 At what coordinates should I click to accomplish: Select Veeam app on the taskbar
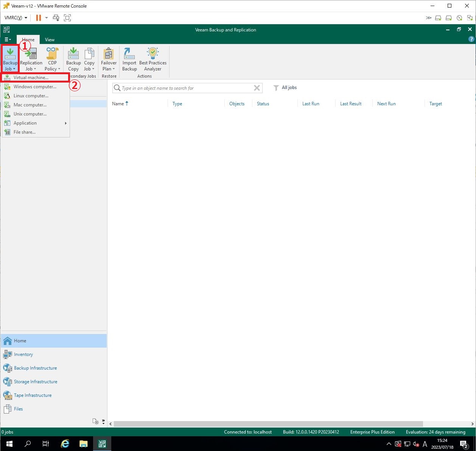click(x=102, y=444)
